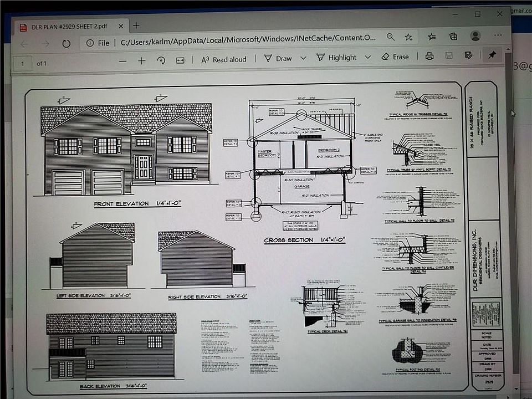
Task: Click the 'of 1' page count text
Action: click(42, 63)
